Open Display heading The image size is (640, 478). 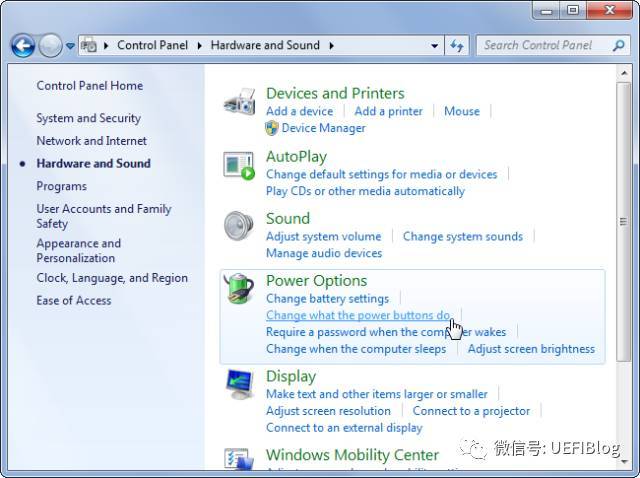tap(291, 376)
